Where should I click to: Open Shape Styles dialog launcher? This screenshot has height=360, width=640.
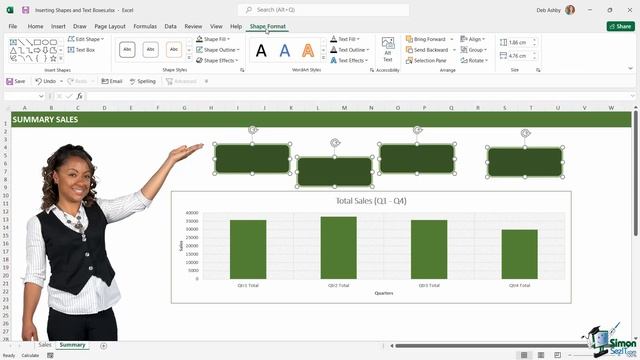[242, 70]
